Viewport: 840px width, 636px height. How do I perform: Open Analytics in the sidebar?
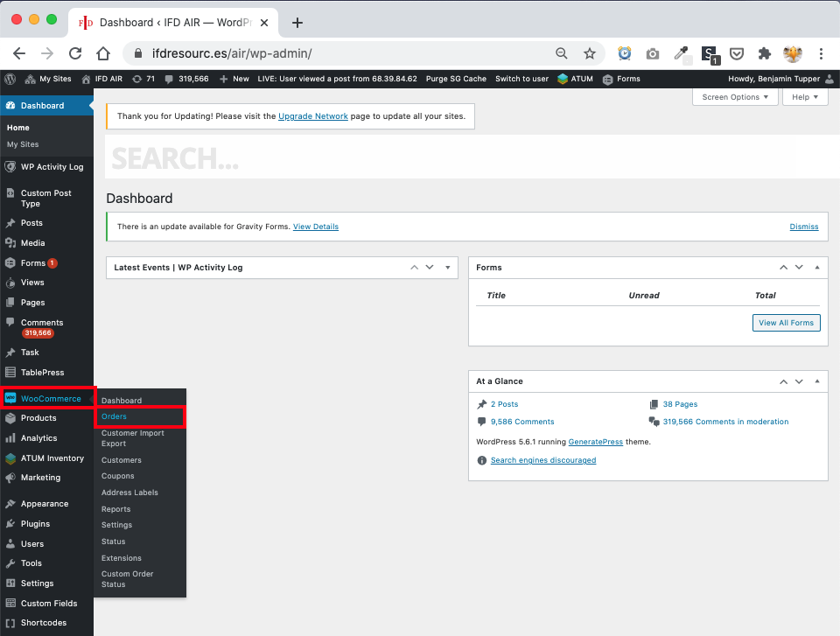[46, 437]
